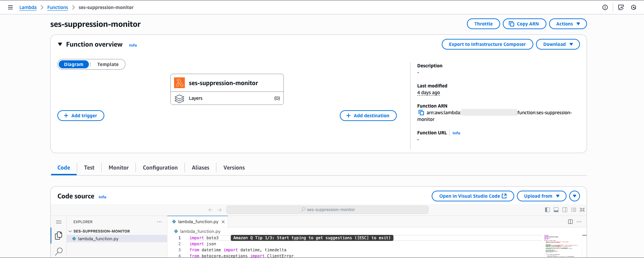The height and width of the screenshot is (258, 644).
Task: Click the hexagon settings icon in top bar
Action: point(634,7)
